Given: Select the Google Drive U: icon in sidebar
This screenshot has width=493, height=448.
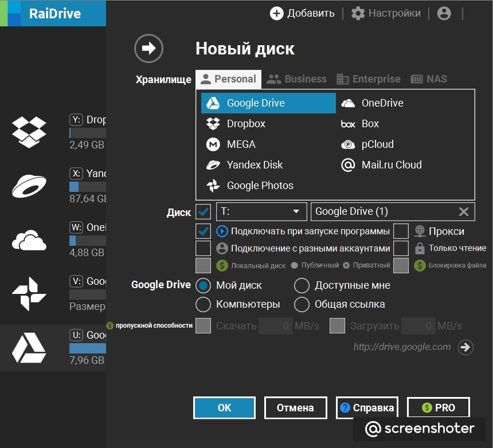Looking at the screenshot, I should [x=29, y=348].
